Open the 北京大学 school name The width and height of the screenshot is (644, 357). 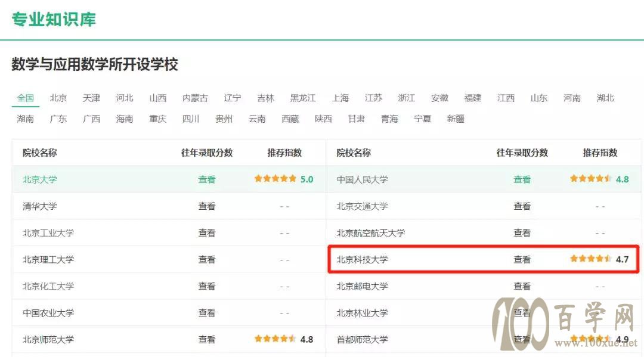coord(40,179)
